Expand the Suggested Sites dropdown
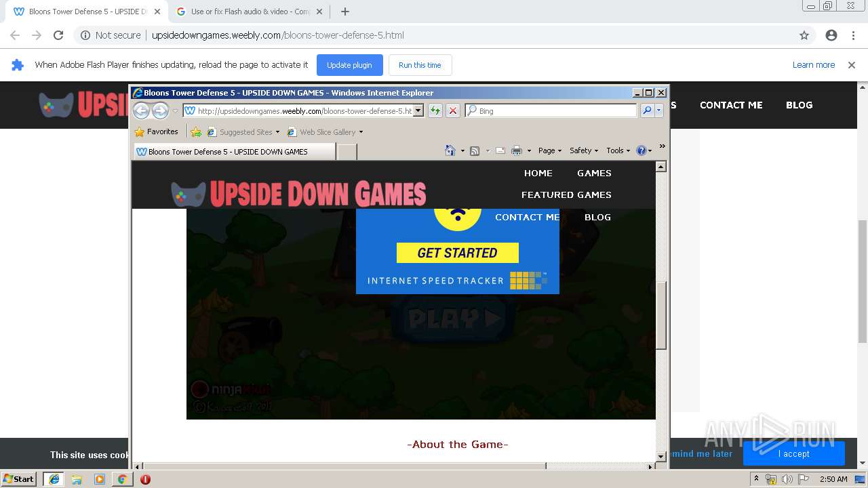868x488 pixels. click(x=277, y=132)
